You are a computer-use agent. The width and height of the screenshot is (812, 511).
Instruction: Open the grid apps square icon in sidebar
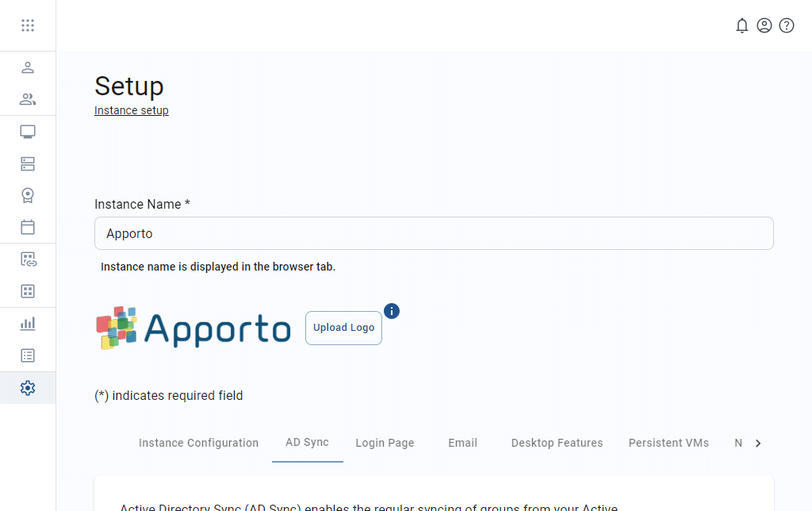pos(28,291)
